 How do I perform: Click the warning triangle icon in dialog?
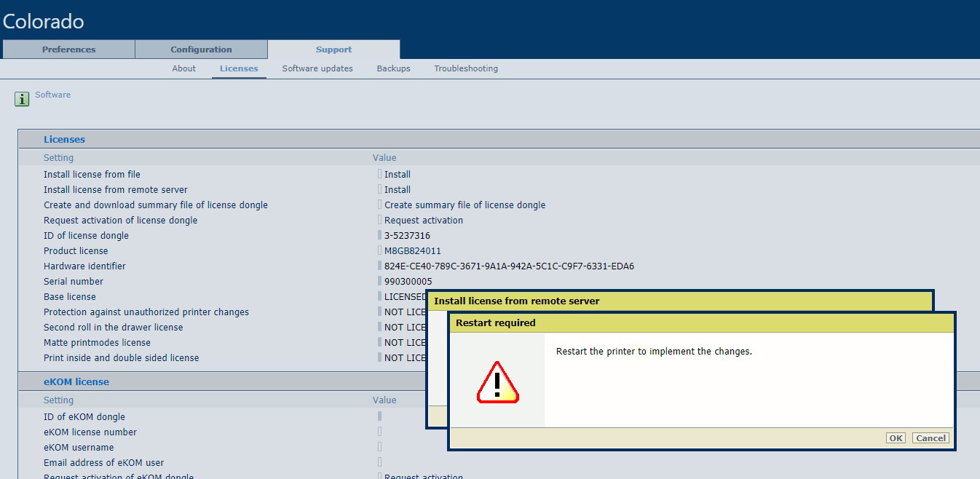pos(497,382)
